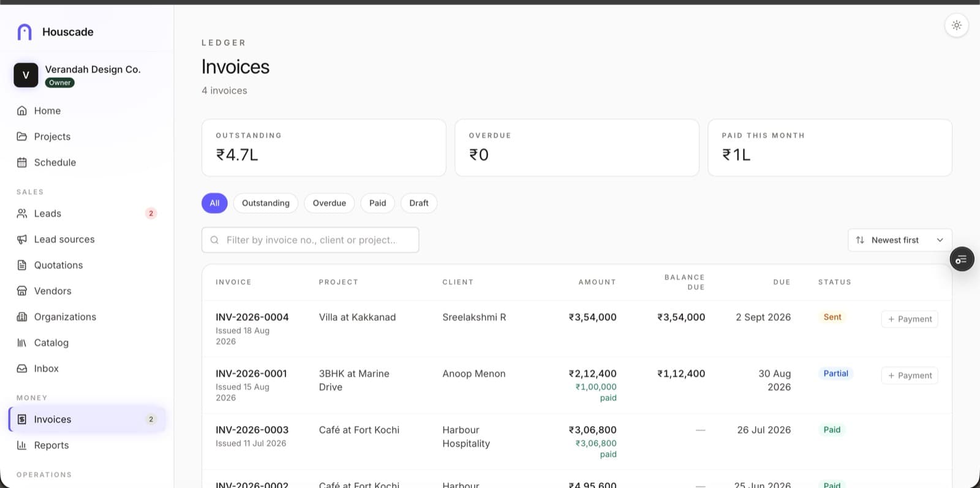Click client name Anoop Menon
Viewport: 980px width, 488px height.
click(x=474, y=374)
